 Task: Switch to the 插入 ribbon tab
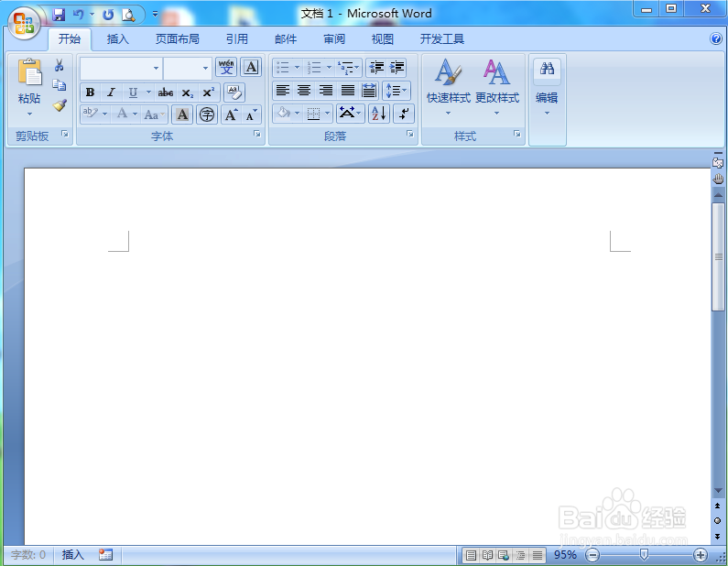tap(117, 39)
